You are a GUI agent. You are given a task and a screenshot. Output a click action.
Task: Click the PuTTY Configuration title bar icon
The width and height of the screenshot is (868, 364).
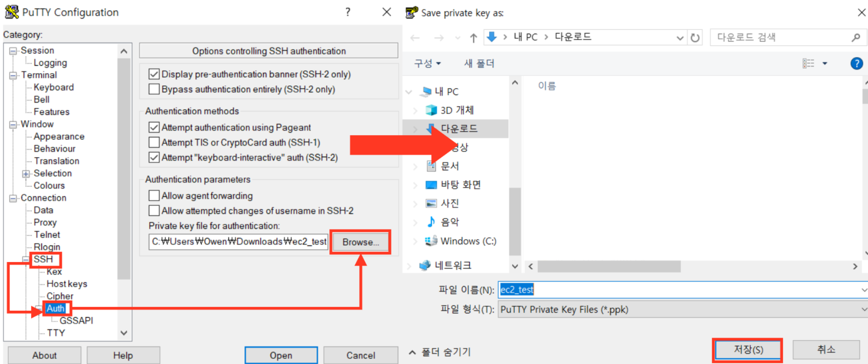coord(11,12)
